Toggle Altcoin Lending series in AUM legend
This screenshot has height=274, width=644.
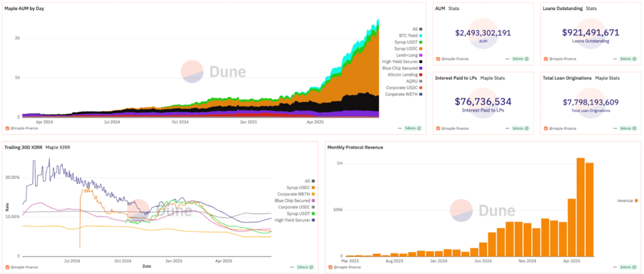(405, 74)
